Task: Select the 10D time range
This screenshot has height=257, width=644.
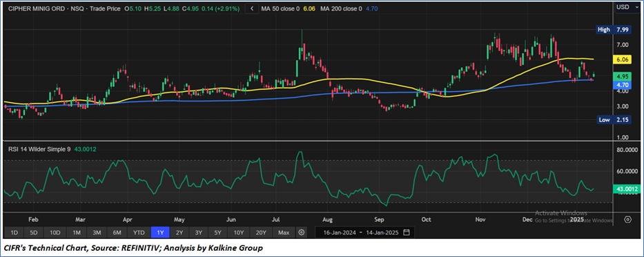Action: coord(55,233)
